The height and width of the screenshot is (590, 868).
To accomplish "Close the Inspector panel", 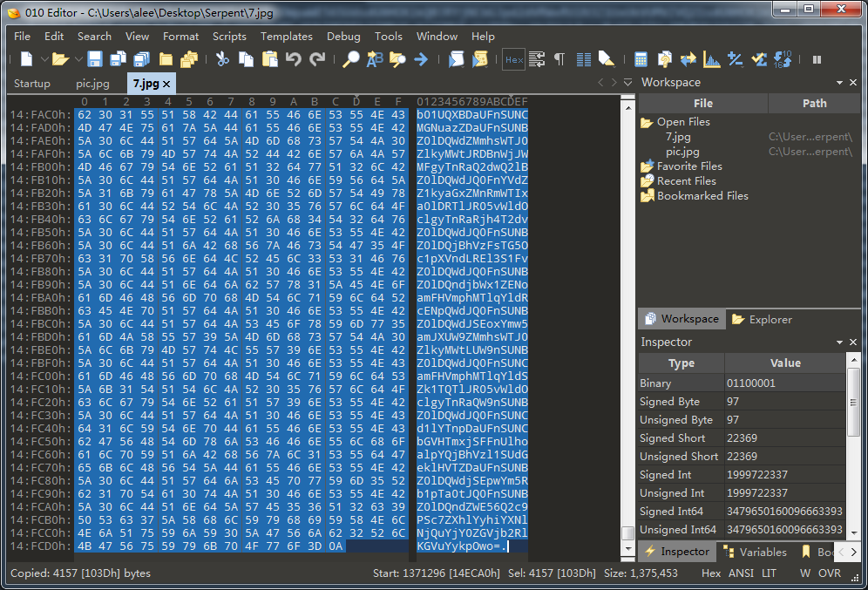I will pyautogui.click(x=853, y=342).
